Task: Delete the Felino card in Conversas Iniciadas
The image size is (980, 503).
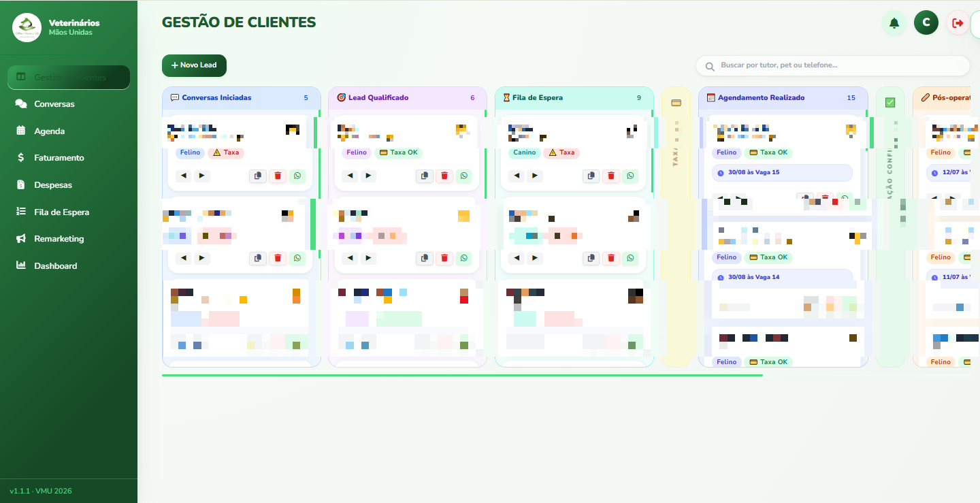Action: (x=278, y=176)
